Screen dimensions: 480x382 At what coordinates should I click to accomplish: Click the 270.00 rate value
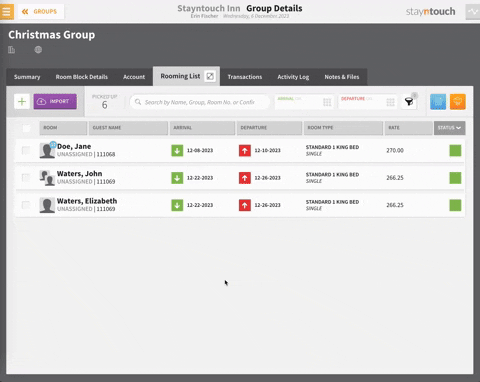pos(395,151)
